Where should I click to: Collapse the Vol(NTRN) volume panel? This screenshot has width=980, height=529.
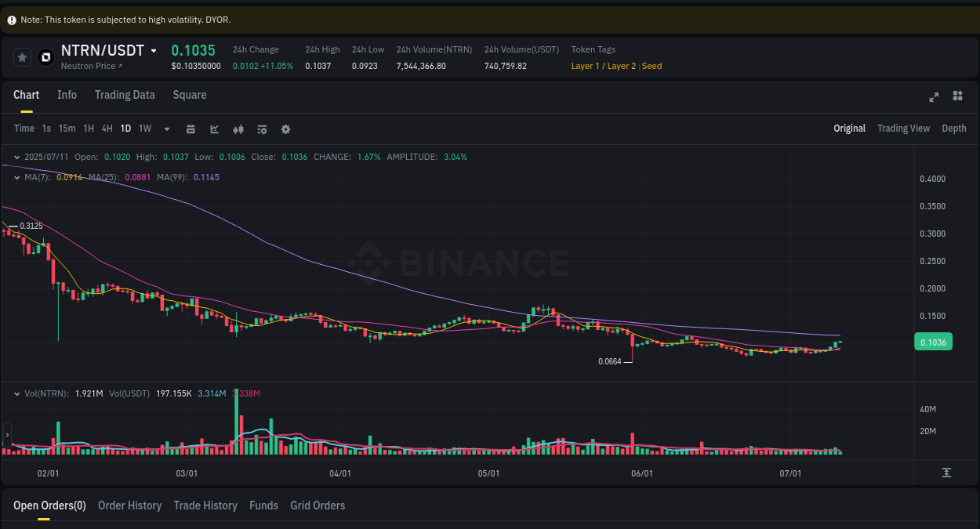click(16, 393)
